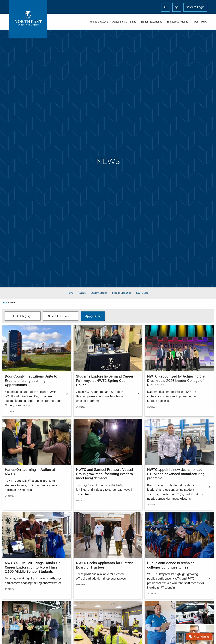Switch to the News sub-navigation tab
This screenshot has height=644, width=216.
[70, 293]
